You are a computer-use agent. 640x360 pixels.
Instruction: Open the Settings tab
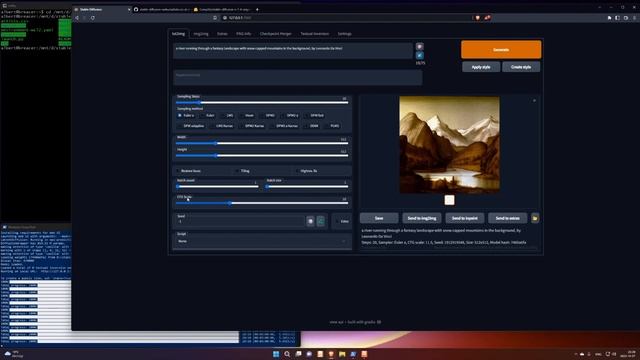[x=344, y=34]
